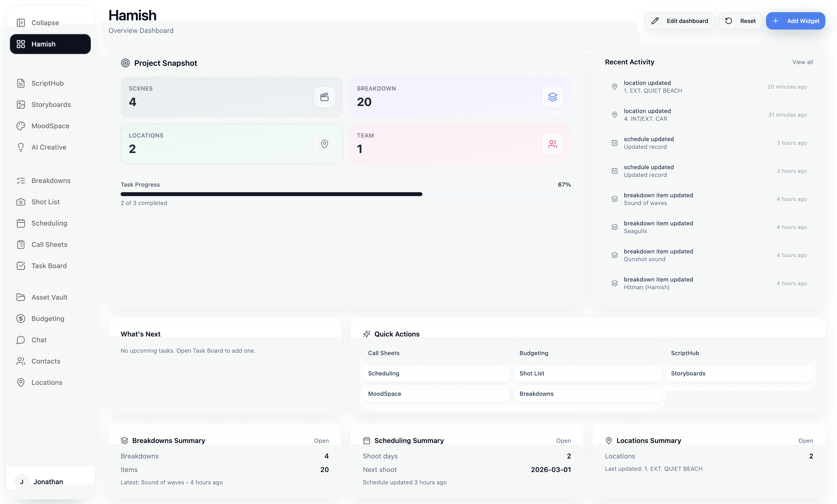Click the pencil Edit dashboard button
837x504 pixels.
(679, 21)
